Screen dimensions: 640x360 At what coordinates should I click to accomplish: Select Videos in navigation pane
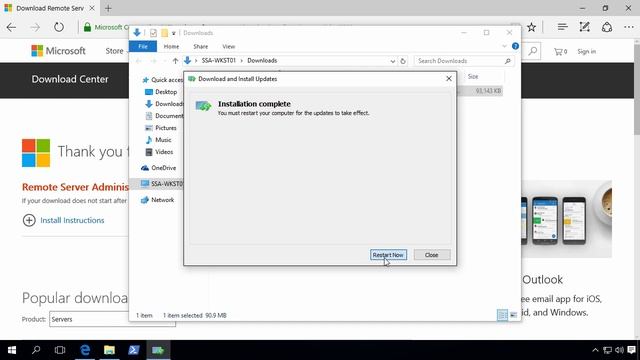coord(159,152)
